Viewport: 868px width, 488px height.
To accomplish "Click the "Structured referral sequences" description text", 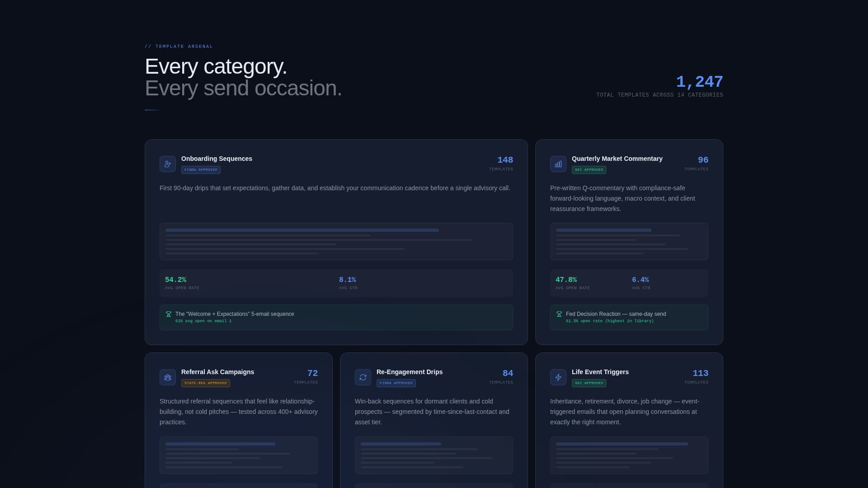I will 239,412.
